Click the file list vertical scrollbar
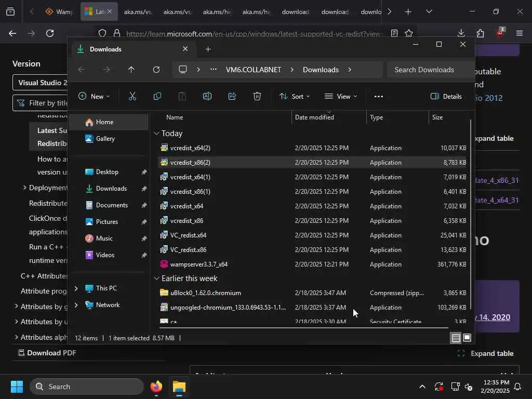The image size is (532, 399). [x=470, y=214]
